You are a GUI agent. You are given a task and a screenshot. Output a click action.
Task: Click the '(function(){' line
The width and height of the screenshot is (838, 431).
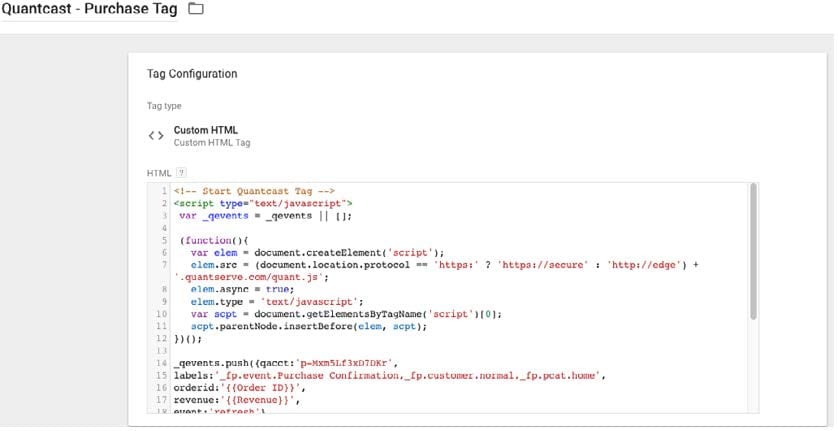(214, 240)
